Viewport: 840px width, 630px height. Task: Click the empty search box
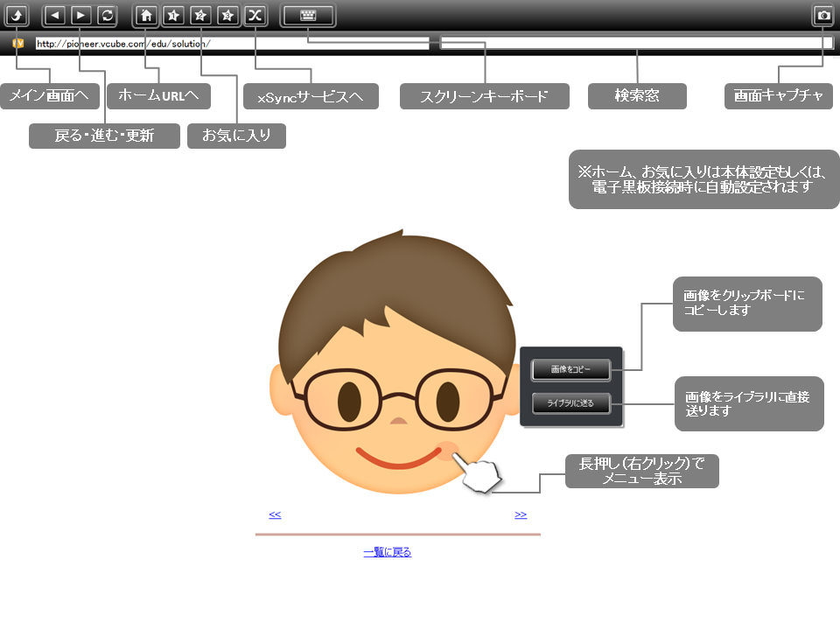(x=636, y=43)
